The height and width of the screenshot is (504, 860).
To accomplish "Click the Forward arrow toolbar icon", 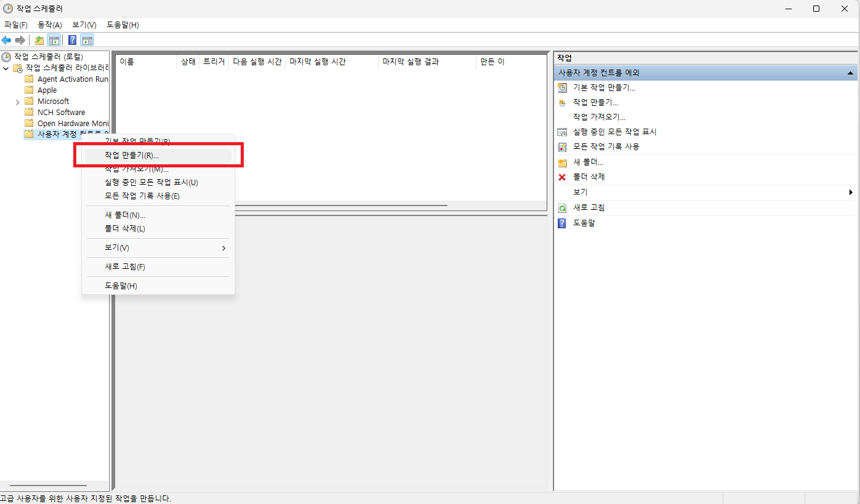I will tap(20, 41).
